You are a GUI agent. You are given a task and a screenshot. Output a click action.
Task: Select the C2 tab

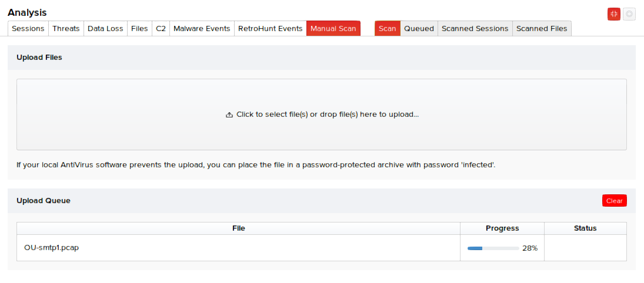tap(161, 29)
